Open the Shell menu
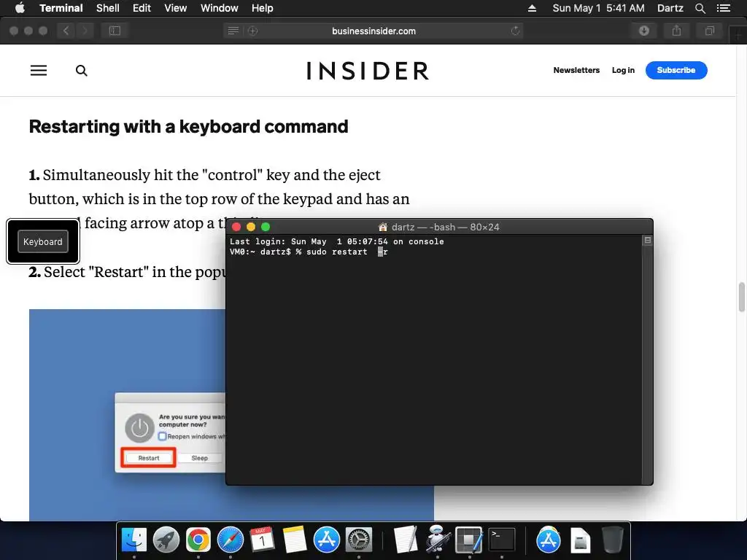The height and width of the screenshot is (560, 747). 108,8
